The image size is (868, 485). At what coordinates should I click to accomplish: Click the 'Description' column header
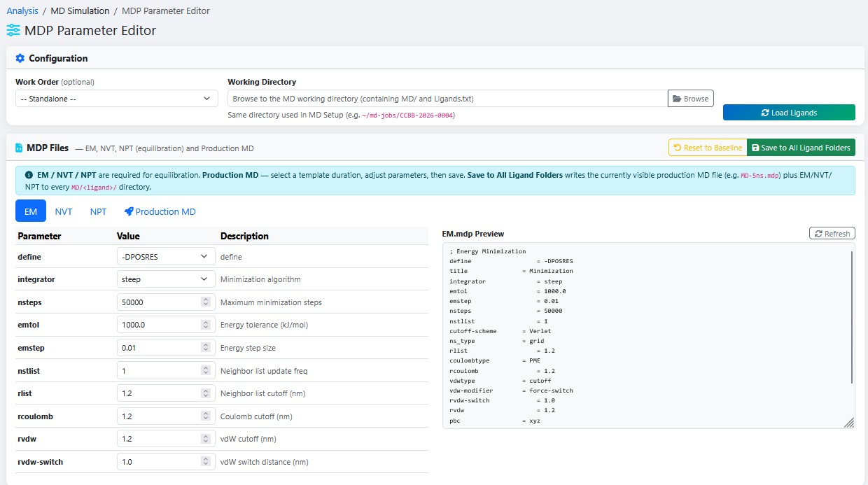click(x=244, y=236)
